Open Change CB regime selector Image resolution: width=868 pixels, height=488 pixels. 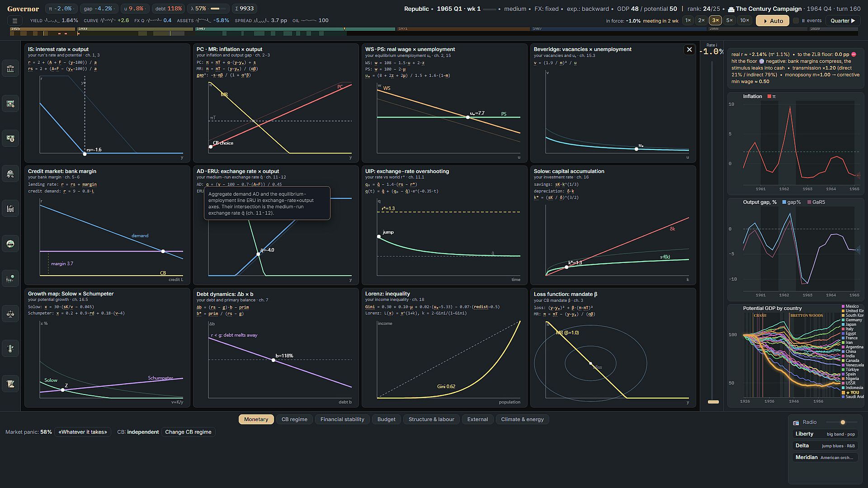188,432
